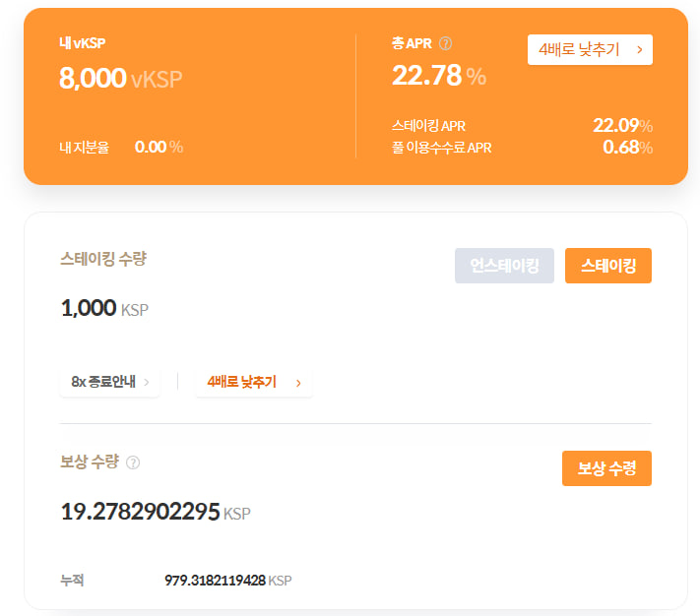The width and height of the screenshot is (700, 616).
Task: Click the 풀 이용수수료 APR 0.68% value
Action: click(628, 148)
